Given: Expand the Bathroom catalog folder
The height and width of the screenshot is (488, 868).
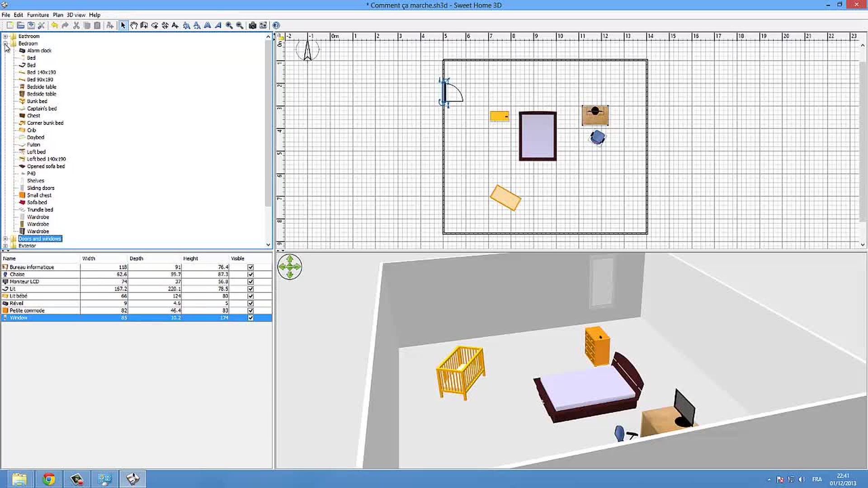Looking at the screenshot, I should [x=5, y=36].
